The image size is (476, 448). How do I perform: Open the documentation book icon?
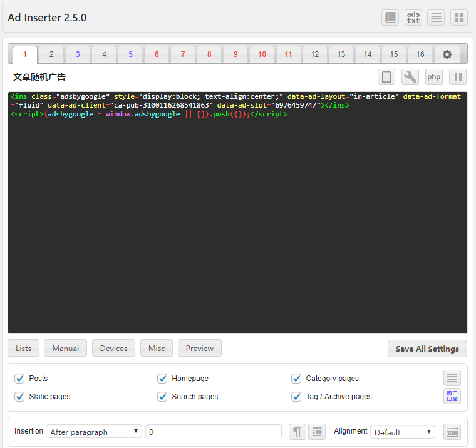click(x=390, y=18)
